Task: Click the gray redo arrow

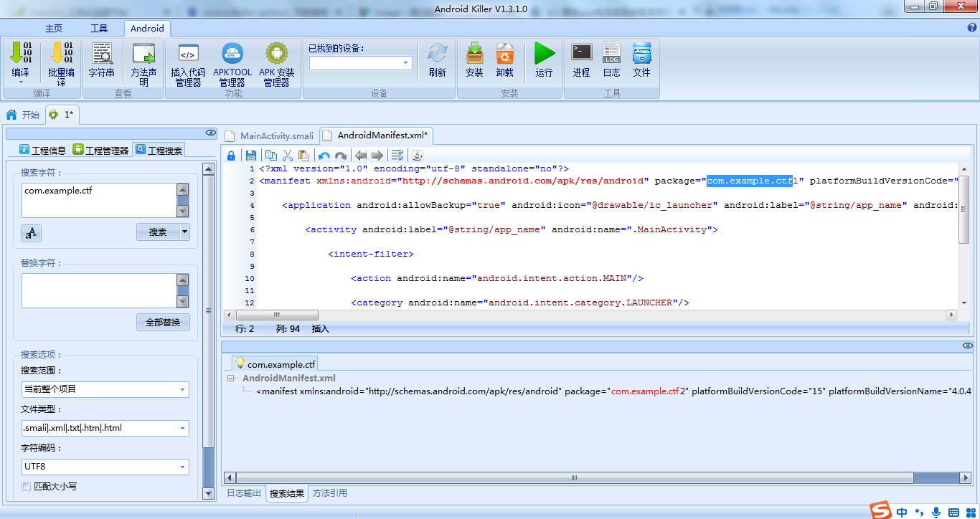Action: click(341, 156)
